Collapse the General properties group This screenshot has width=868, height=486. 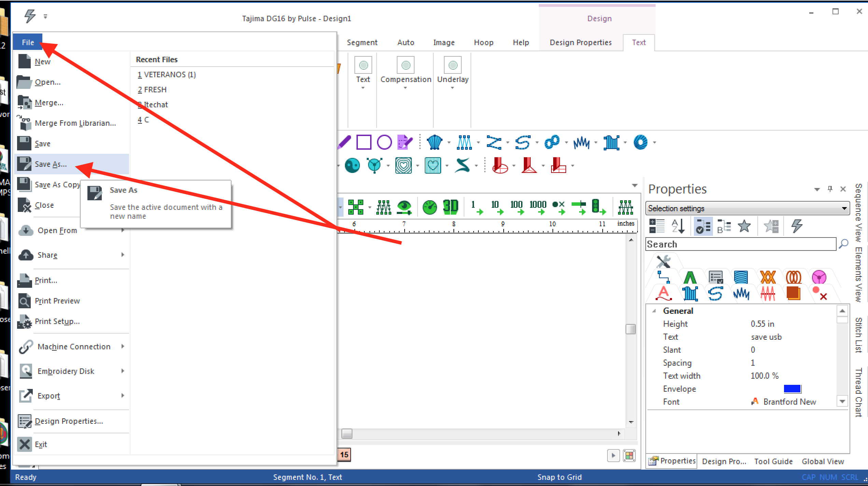click(x=654, y=311)
